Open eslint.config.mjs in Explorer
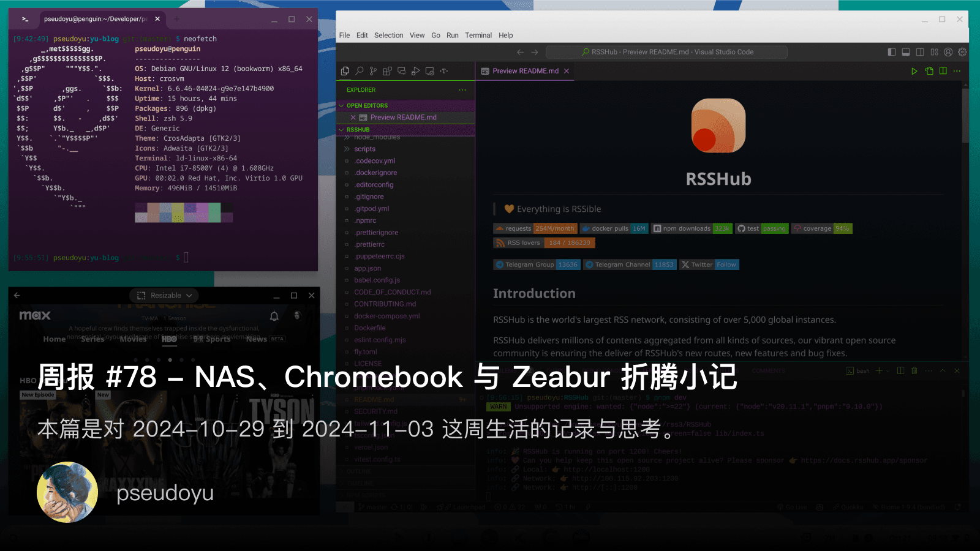This screenshot has height=551, width=980. click(x=380, y=340)
